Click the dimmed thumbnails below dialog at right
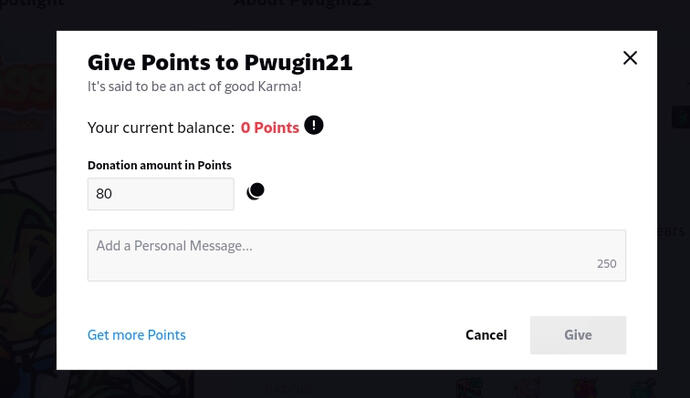The image size is (690, 398). click(554, 385)
